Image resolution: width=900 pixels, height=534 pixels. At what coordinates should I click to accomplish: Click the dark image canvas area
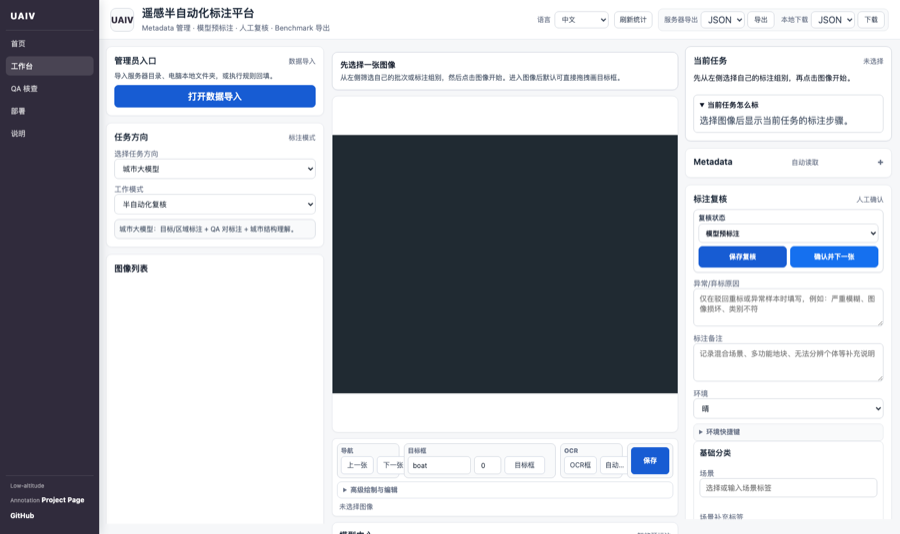[505, 264]
